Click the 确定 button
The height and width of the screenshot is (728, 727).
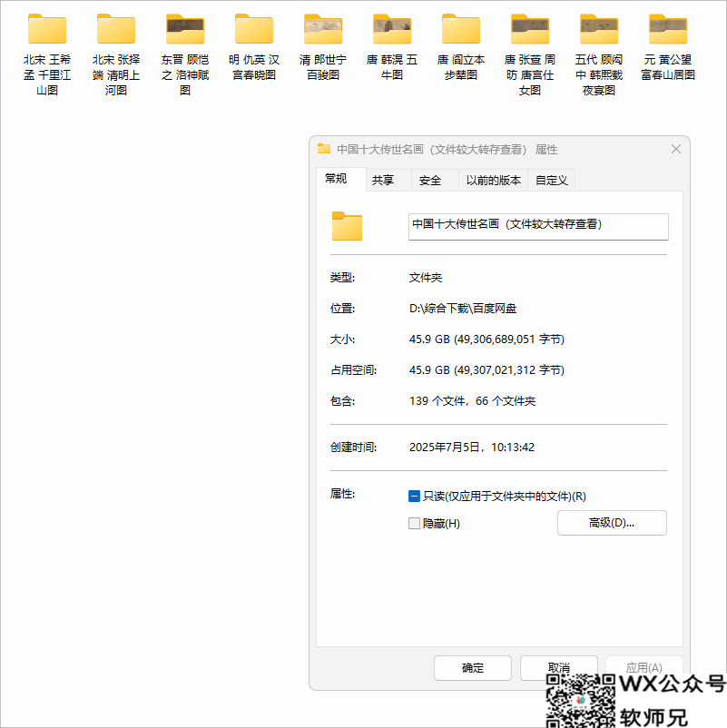[473, 668]
